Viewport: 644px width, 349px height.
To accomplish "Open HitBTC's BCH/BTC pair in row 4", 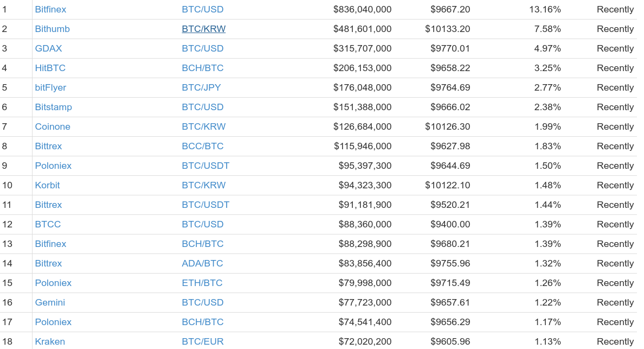I will (203, 68).
